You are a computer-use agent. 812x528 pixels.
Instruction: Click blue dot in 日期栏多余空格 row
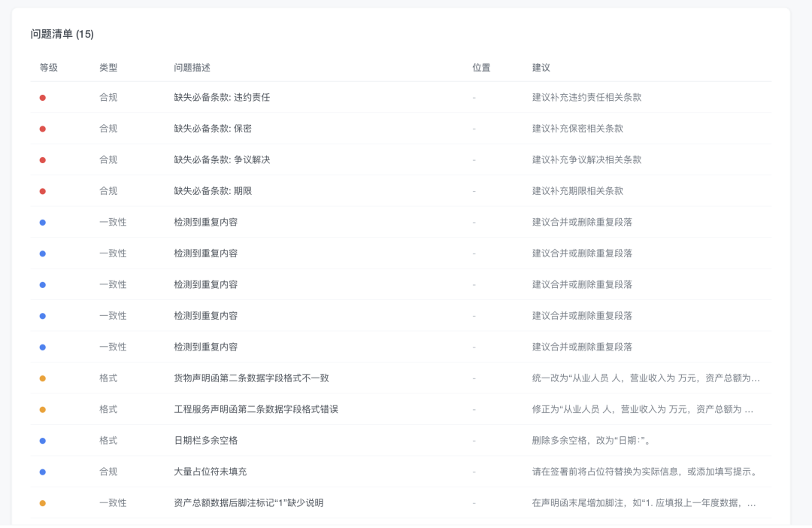(x=43, y=441)
